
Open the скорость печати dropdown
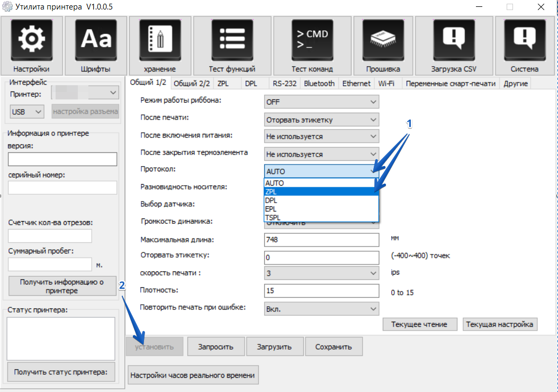[321, 273]
